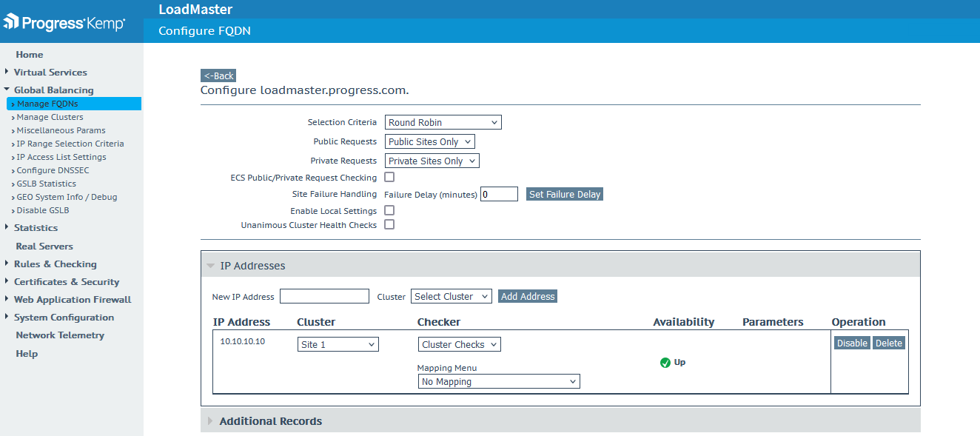Click Set Failure Delay button

tap(565, 194)
